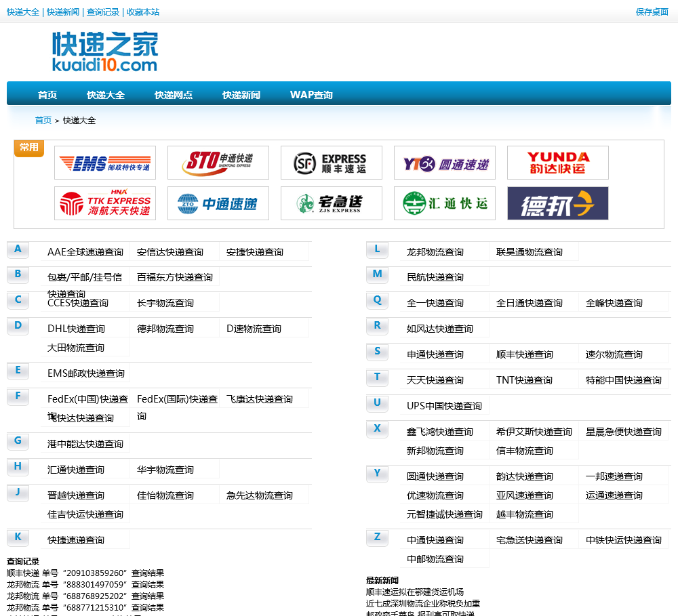Viewport: 678px width, 616px height.
Task: Open WAP查询 navigation item
Action: pos(311,95)
